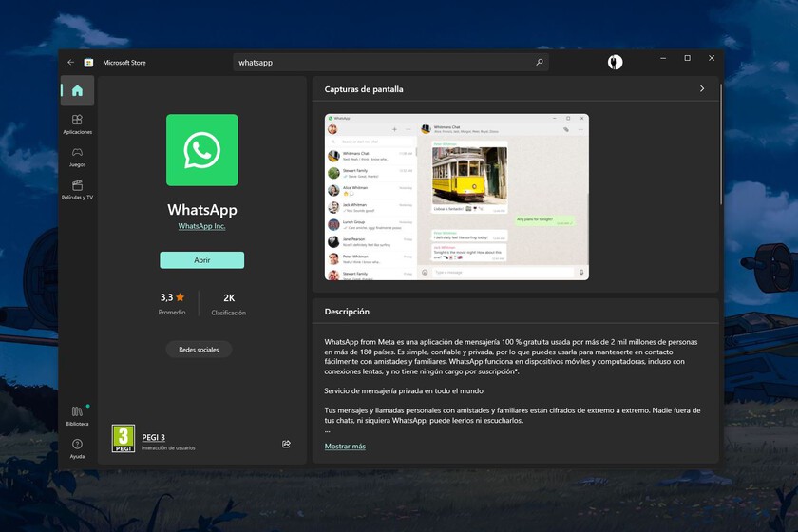The width and height of the screenshot is (798, 532).
Task: Click the Descripción heading
Action: (347, 312)
